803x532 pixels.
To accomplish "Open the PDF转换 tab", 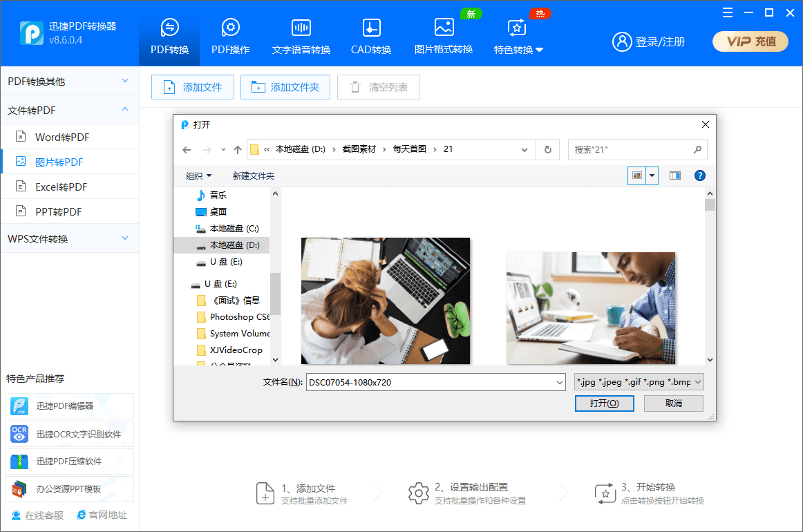I will [169, 36].
